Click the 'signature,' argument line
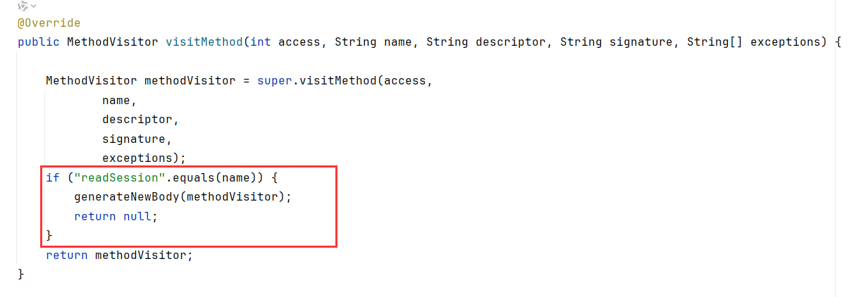868x297 pixels. click(137, 139)
